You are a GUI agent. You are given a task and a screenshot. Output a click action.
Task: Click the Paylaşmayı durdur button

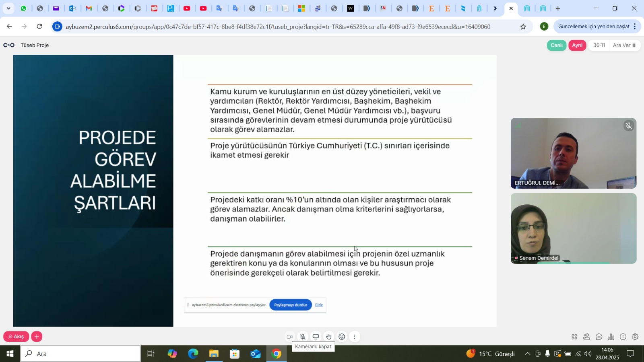[x=291, y=305]
